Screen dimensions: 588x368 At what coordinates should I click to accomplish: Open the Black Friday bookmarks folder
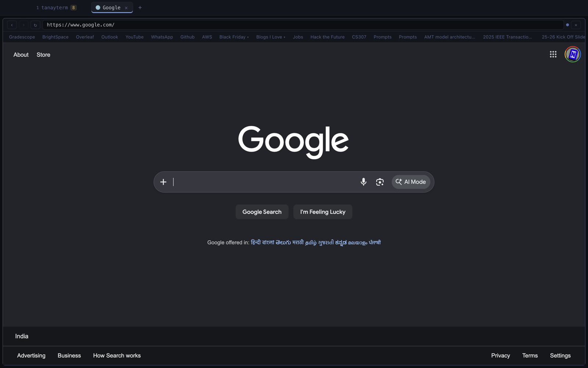234,37
